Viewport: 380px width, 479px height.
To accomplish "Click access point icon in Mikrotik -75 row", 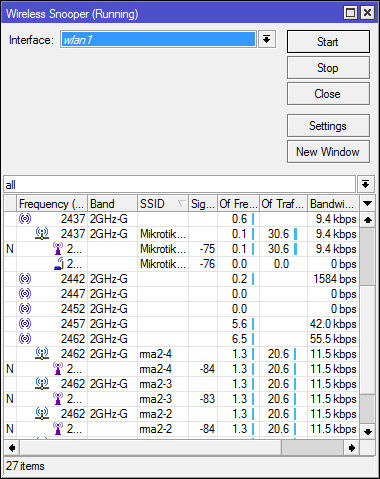I will pos(58,249).
